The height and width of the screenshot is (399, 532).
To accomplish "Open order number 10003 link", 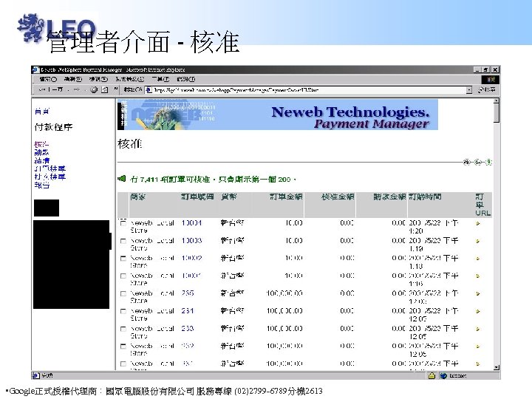I will tap(191, 241).
